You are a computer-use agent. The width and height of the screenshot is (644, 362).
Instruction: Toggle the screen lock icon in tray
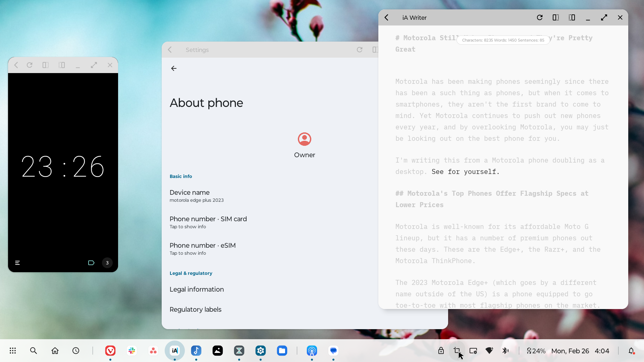(441, 351)
